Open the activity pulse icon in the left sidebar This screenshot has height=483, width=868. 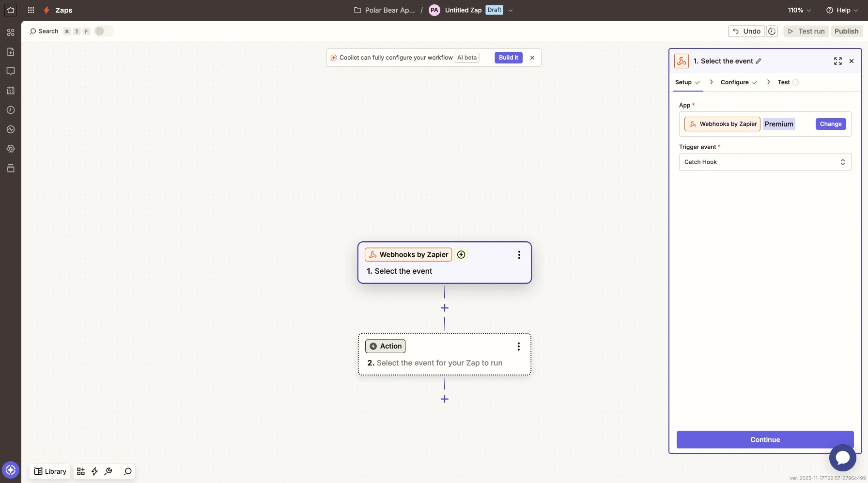point(11,129)
